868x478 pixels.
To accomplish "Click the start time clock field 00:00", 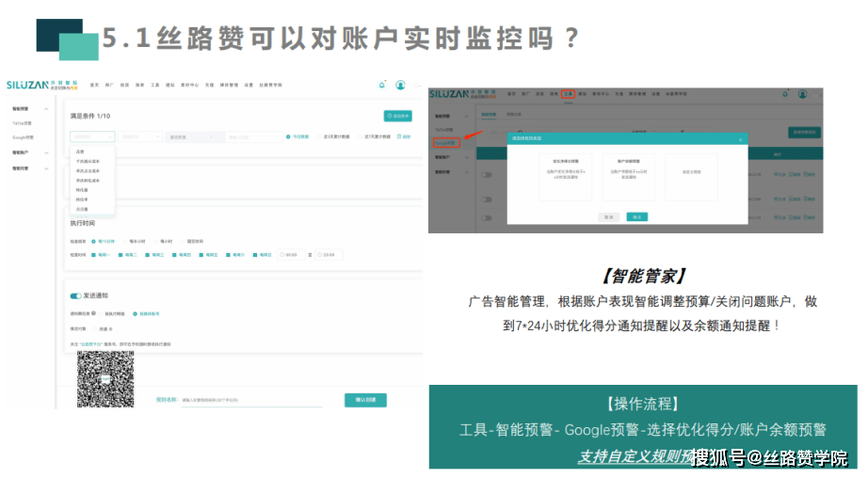I will [290, 254].
